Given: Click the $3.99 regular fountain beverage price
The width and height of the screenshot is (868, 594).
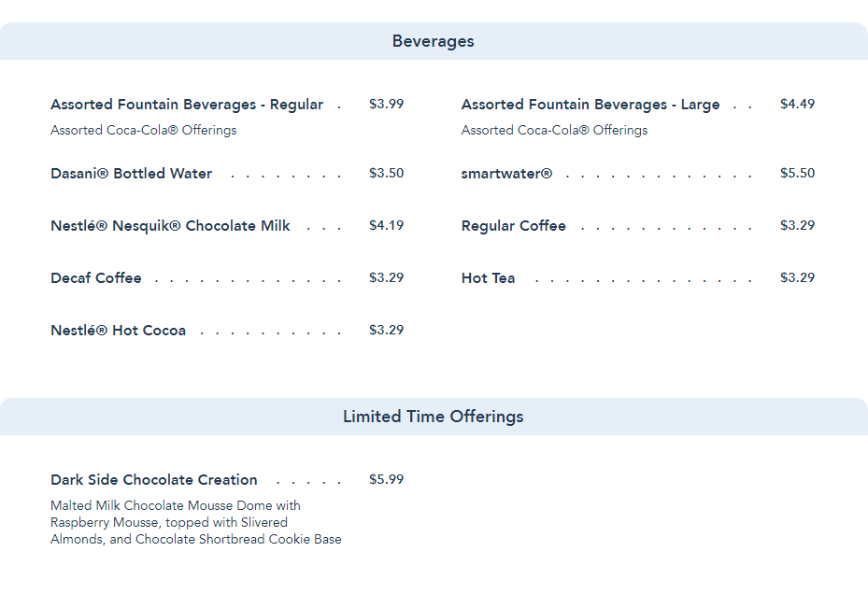Looking at the screenshot, I should (x=386, y=104).
